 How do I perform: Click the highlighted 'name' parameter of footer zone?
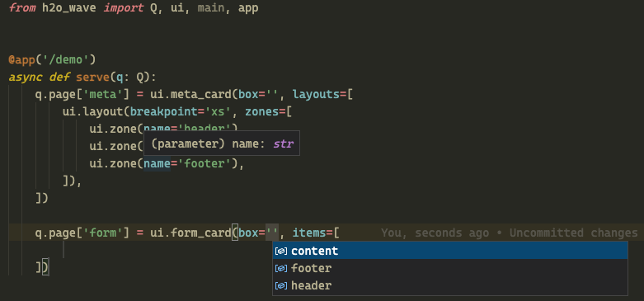pyautogui.click(x=157, y=163)
